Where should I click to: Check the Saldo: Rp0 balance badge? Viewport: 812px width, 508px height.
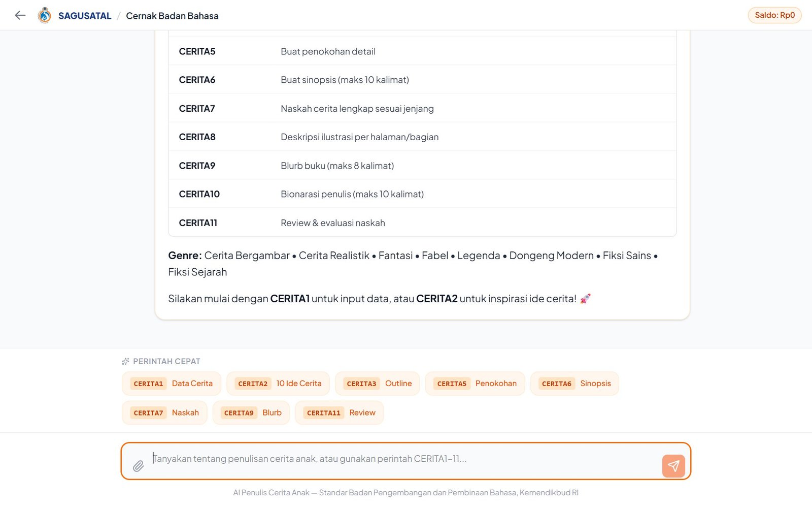tap(774, 15)
